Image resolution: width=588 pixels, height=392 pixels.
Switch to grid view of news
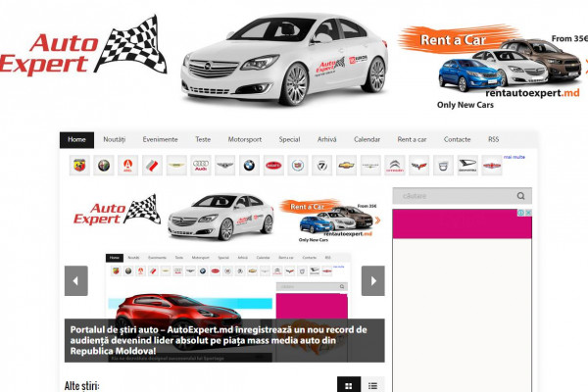click(349, 385)
